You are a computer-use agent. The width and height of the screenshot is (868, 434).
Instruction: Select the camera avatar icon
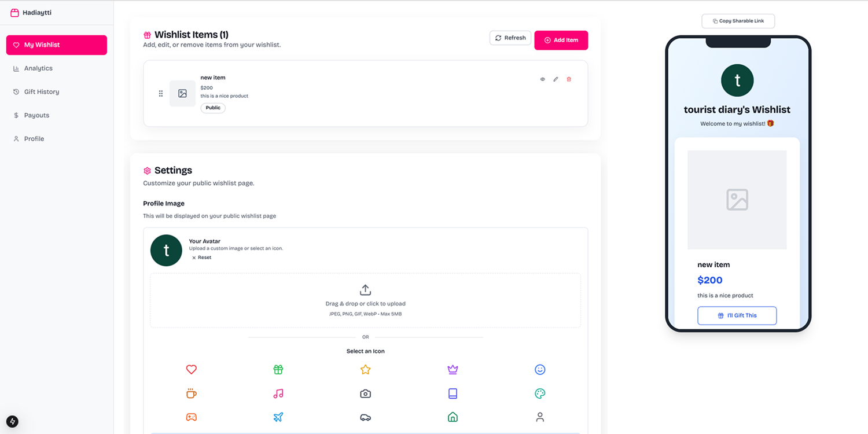coord(365,393)
